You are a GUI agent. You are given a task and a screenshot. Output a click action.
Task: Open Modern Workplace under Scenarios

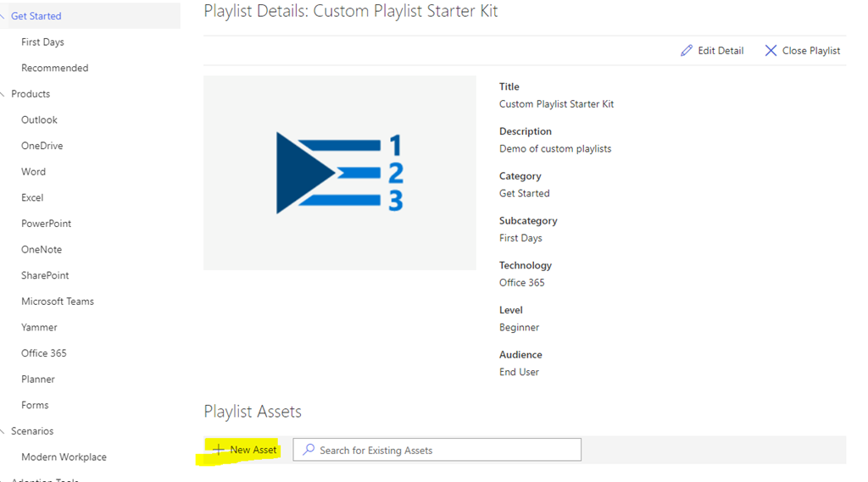coord(64,457)
